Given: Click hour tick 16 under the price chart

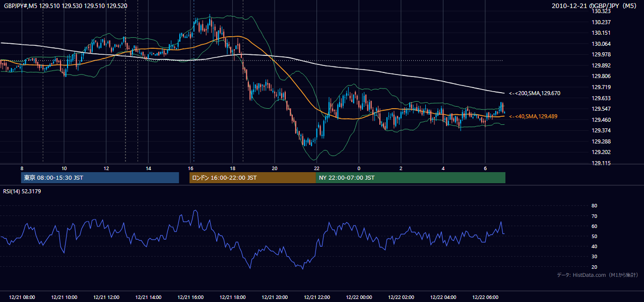Looking at the screenshot, I should [x=190, y=168].
